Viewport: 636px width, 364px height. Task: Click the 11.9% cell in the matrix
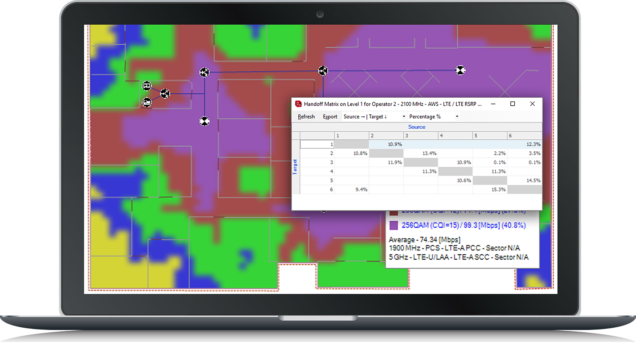386,162
